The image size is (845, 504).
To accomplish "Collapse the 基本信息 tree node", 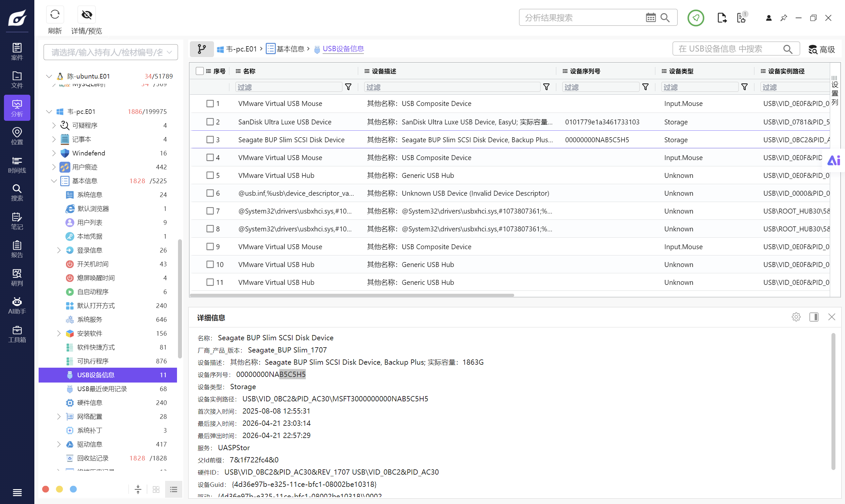I will (54, 181).
